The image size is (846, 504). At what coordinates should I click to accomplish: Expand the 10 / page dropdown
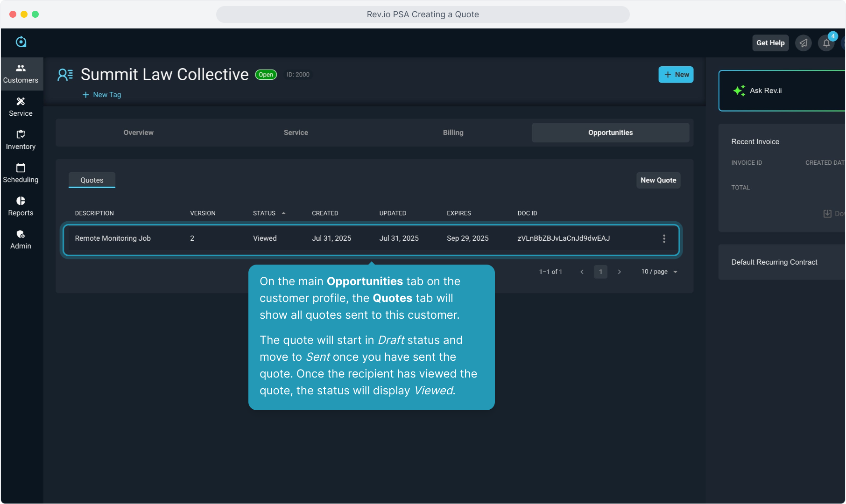tap(659, 272)
